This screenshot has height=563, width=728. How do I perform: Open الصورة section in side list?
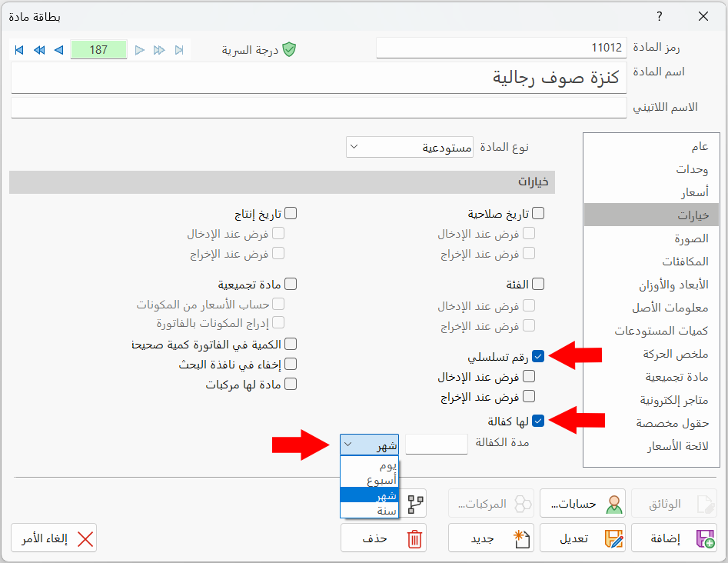(651, 238)
